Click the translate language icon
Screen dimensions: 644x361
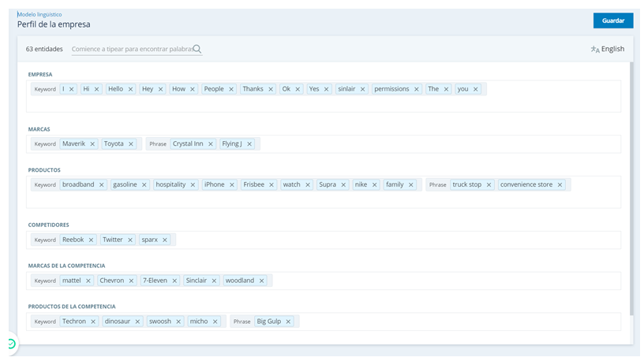click(595, 49)
